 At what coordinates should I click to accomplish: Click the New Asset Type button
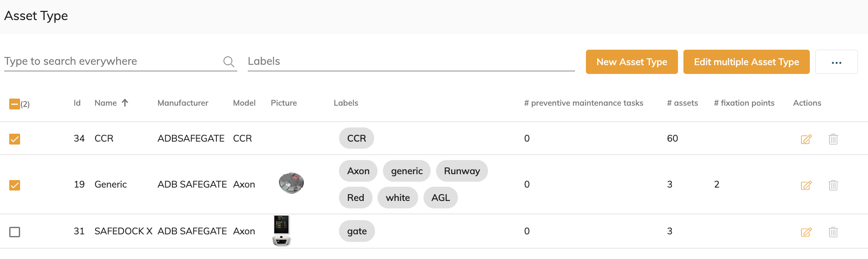pos(632,62)
